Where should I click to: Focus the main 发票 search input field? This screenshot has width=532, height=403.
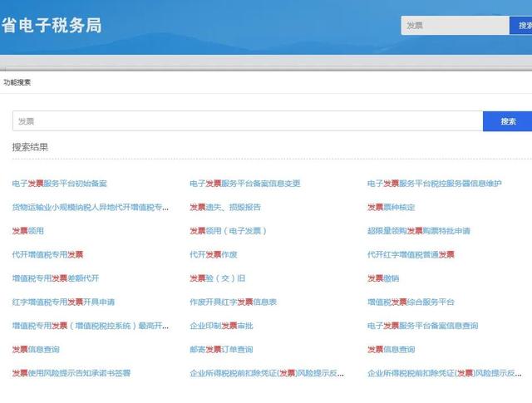[248, 121]
